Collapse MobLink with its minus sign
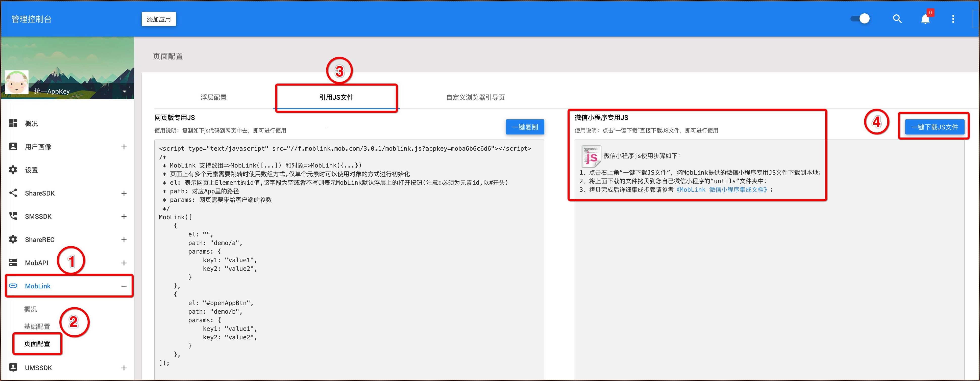Viewport: 980px width, 381px height. click(x=124, y=286)
